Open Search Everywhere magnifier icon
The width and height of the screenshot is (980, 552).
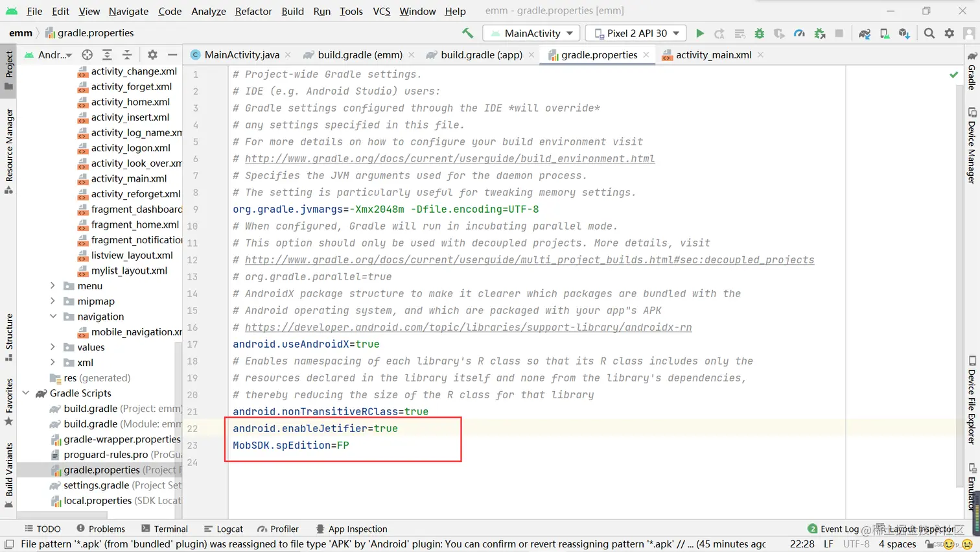929,33
